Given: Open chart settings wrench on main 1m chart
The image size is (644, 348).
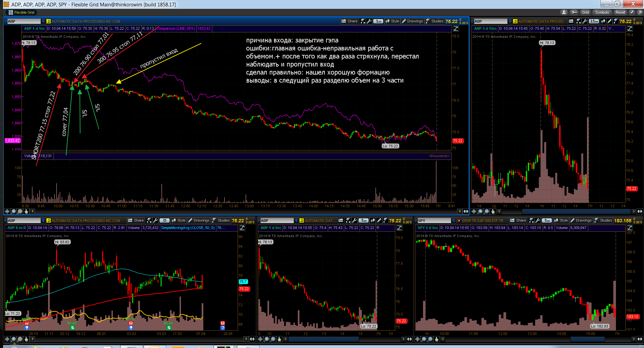Looking at the screenshot, I should [x=369, y=21].
